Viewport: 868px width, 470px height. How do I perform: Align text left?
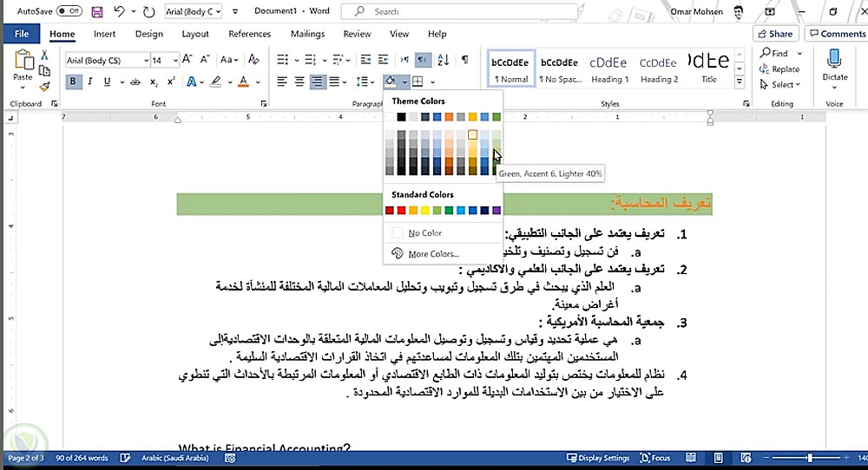pyautogui.click(x=282, y=82)
